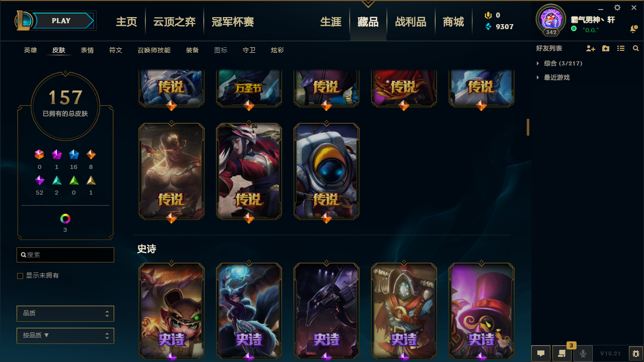This screenshot has width=644, height=362.
Task: Switch to the 英雄 tab
Action: point(30,50)
